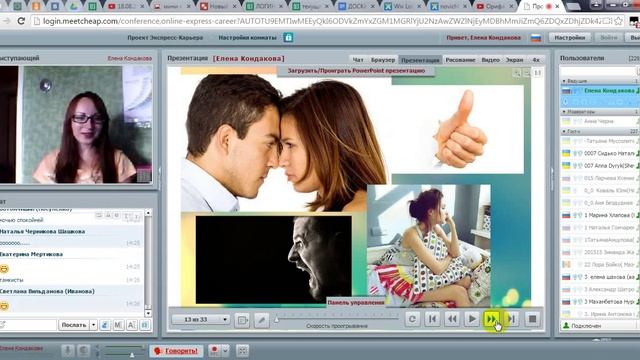Play the presentation slideshow
This screenshot has height=360, width=640.
pyautogui.click(x=472, y=319)
